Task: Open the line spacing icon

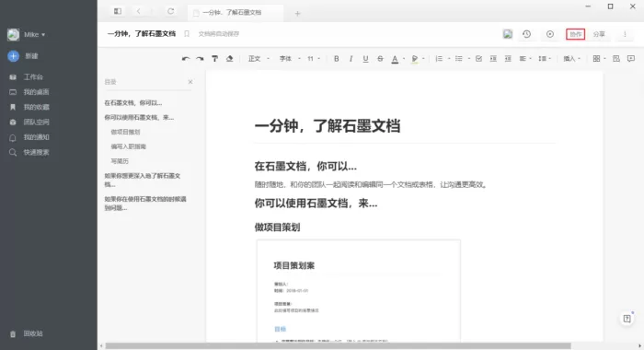Action: click(x=542, y=59)
